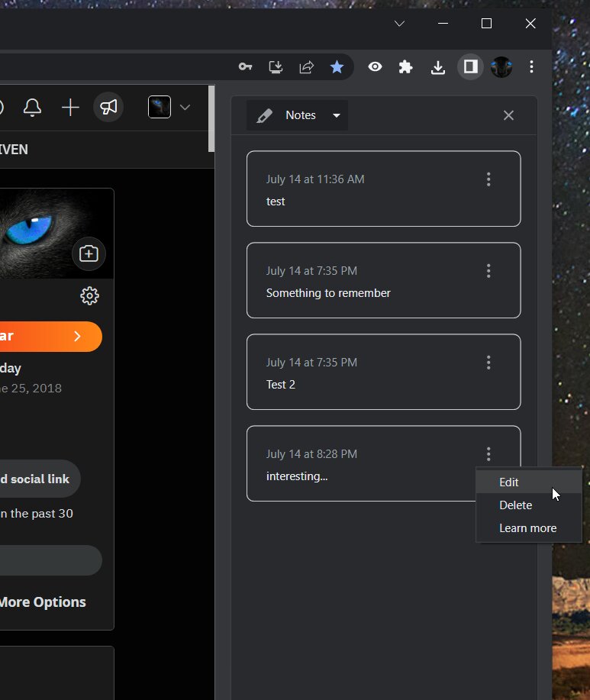Open the browser downloads icon
The width and height of the screenshot is (590, 700).
[x=438, y=67]
